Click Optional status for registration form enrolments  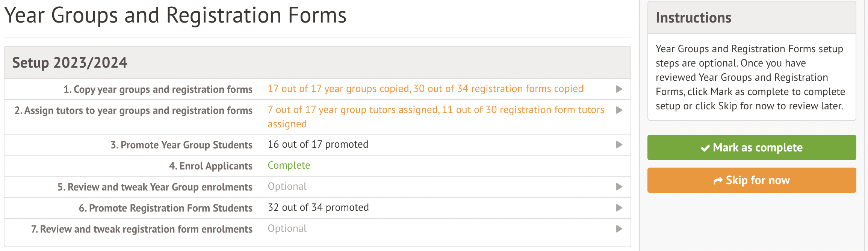coord(287,229)
